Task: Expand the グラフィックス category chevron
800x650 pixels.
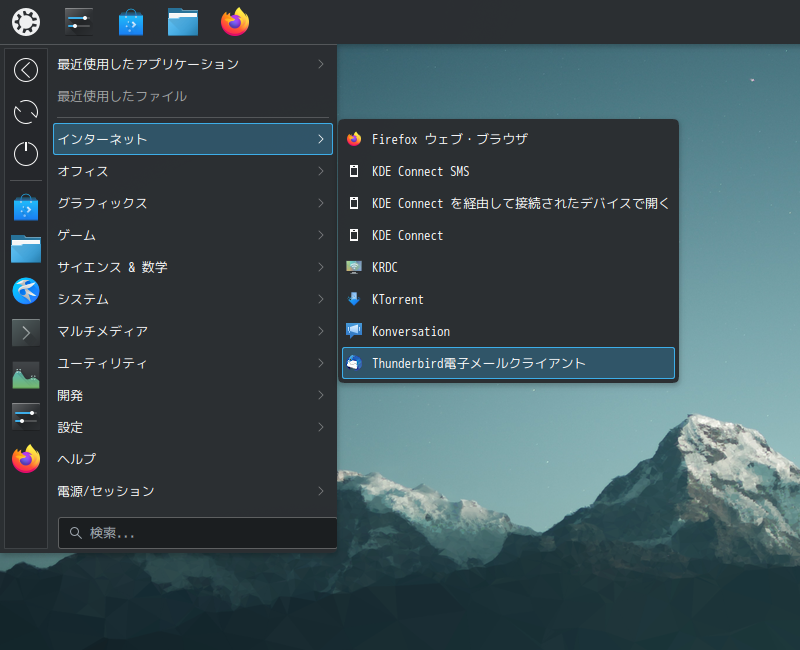Action: point(321,203)
